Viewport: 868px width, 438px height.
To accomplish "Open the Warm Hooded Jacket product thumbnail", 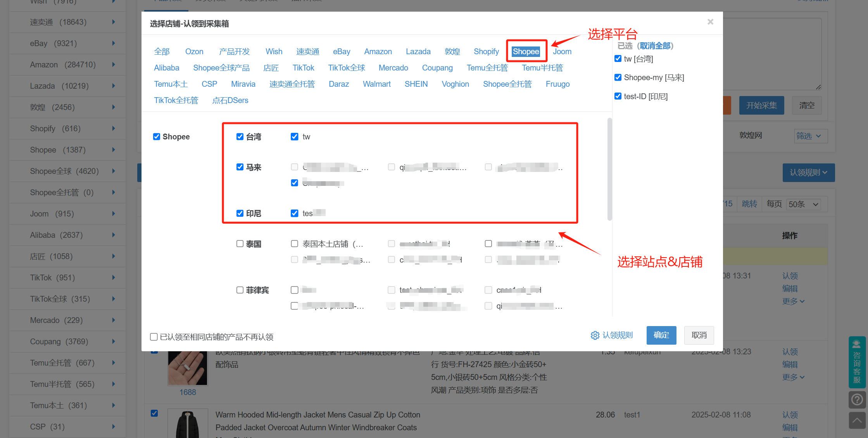I will (x=188, y=423).
